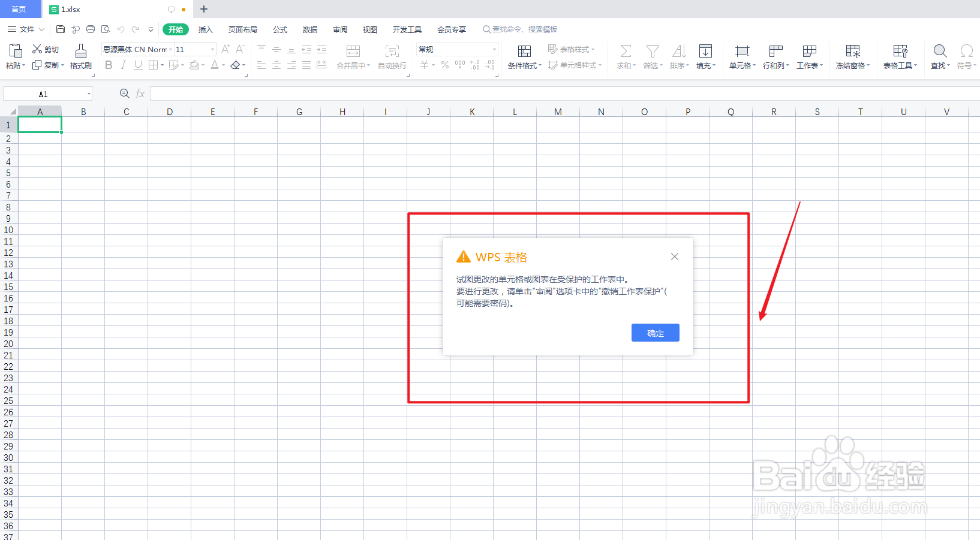Click the decrease indent icon
This screenshot has height=540, width=980.
pyautogui.click(x=306, y=49)
